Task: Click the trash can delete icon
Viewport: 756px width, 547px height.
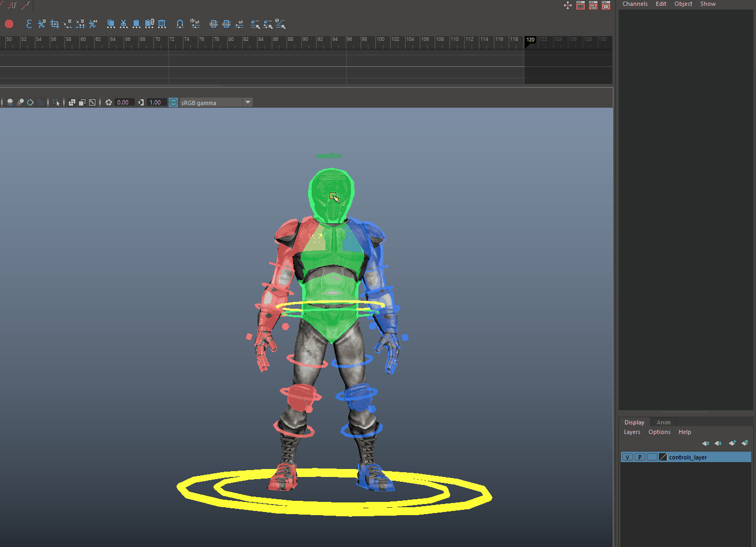Action: [162, 24]
